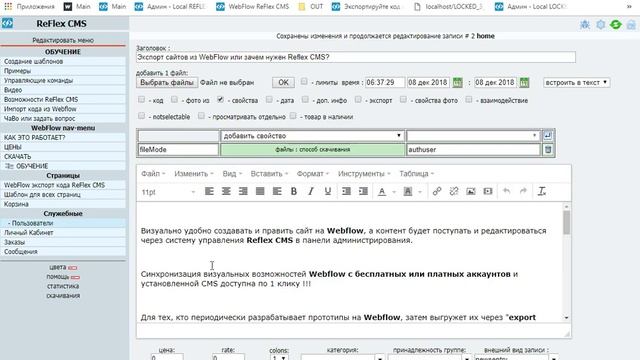Viewport: 640px width, 360px height.
Task: Remove link with broken chain icon
Action: [x=454, y=191]
